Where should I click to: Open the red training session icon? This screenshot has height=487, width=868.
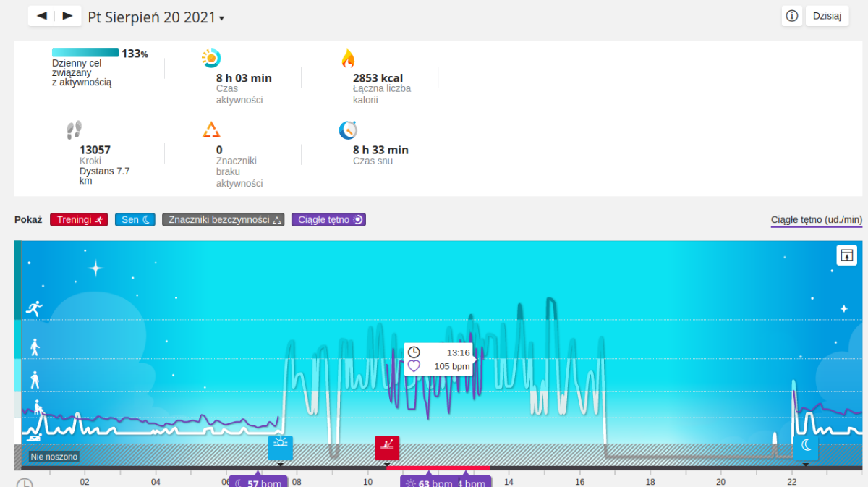coord(387,447)
